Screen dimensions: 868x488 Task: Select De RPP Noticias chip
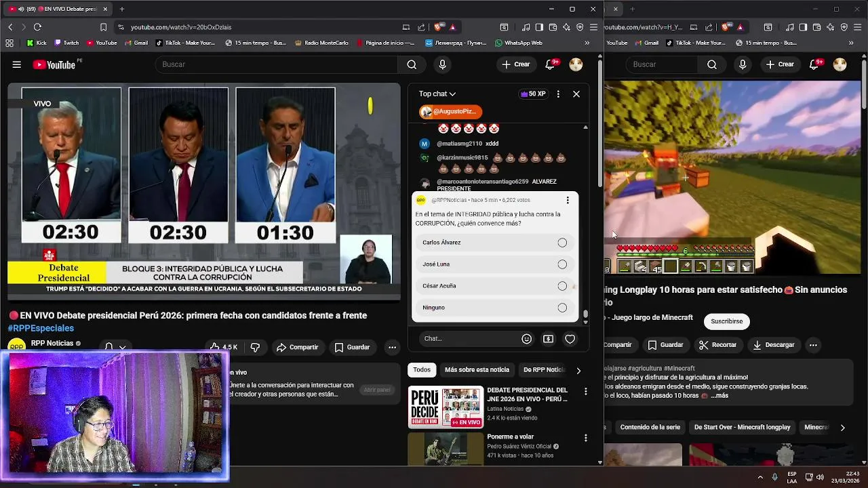(544, 370)
